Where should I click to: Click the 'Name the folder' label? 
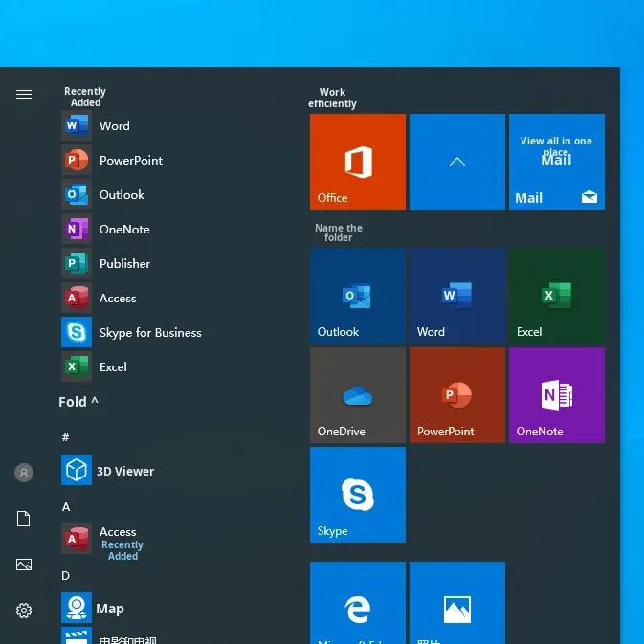[339, 233]
